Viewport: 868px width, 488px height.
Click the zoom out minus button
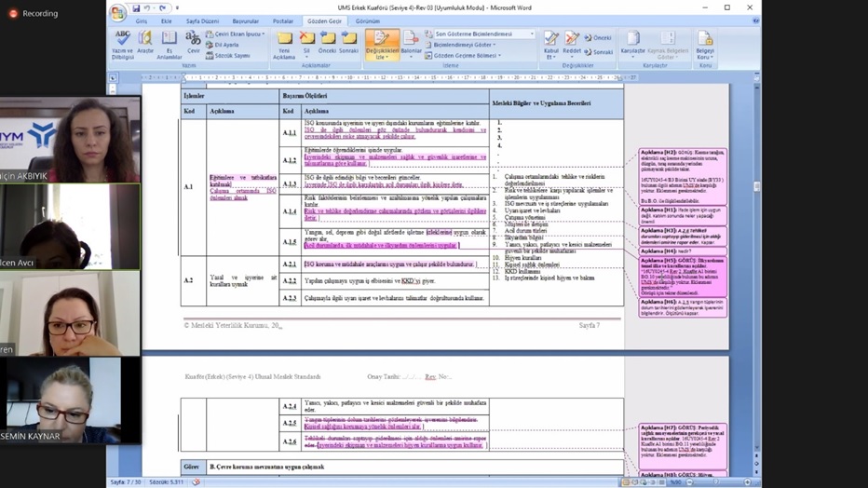point(689,481)
